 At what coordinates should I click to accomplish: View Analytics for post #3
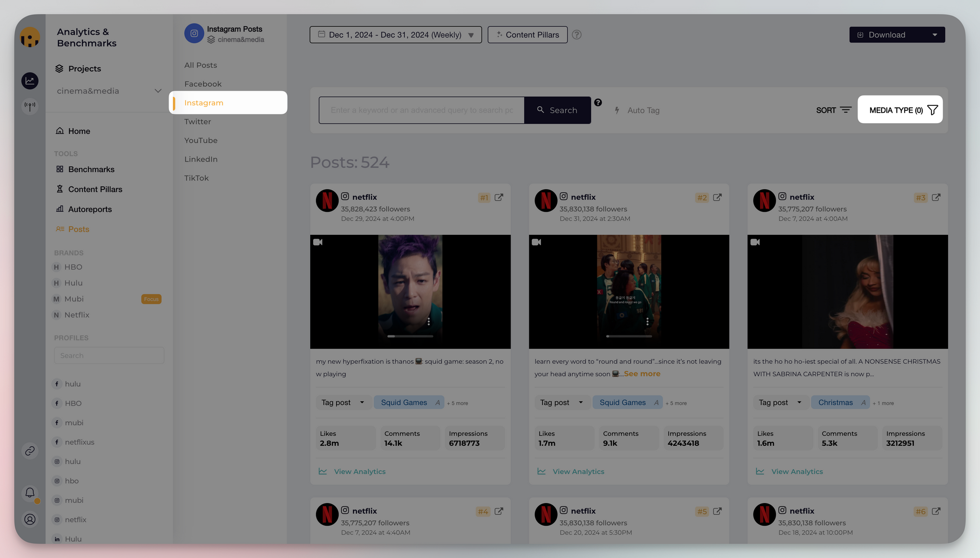(x=789, y=471)
